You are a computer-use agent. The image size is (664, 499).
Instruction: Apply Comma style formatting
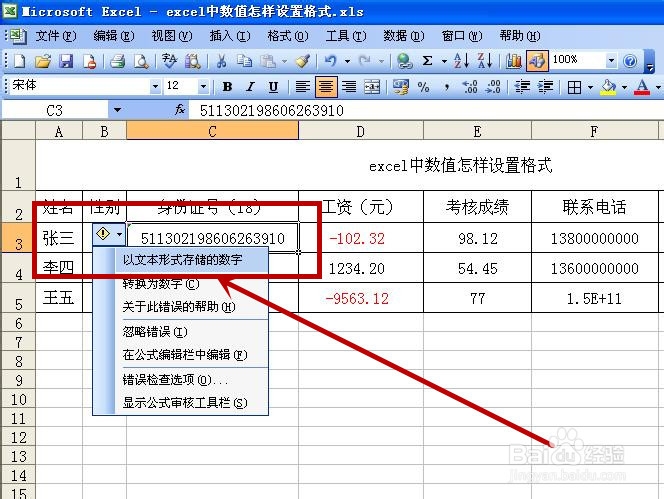point(447,88)
